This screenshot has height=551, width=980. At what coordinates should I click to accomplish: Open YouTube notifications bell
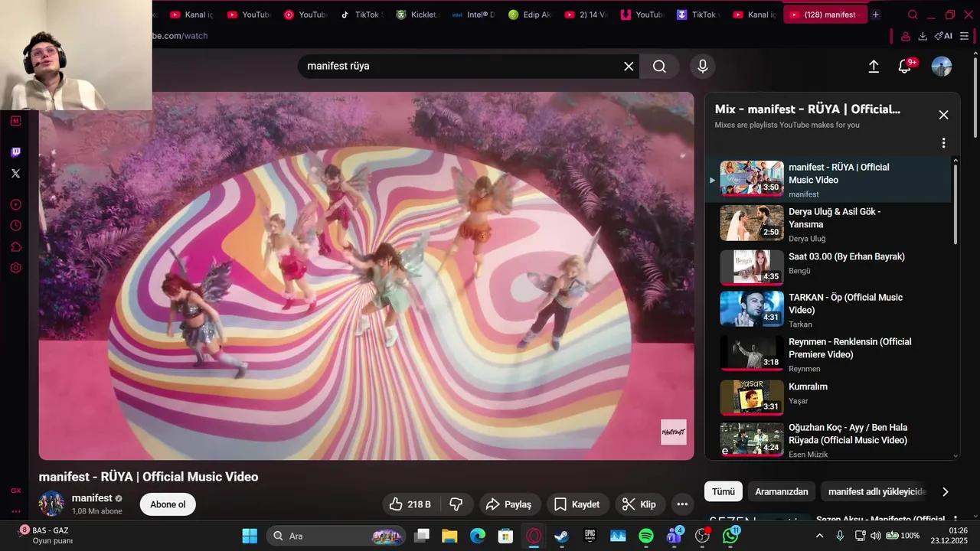(905, 67)
